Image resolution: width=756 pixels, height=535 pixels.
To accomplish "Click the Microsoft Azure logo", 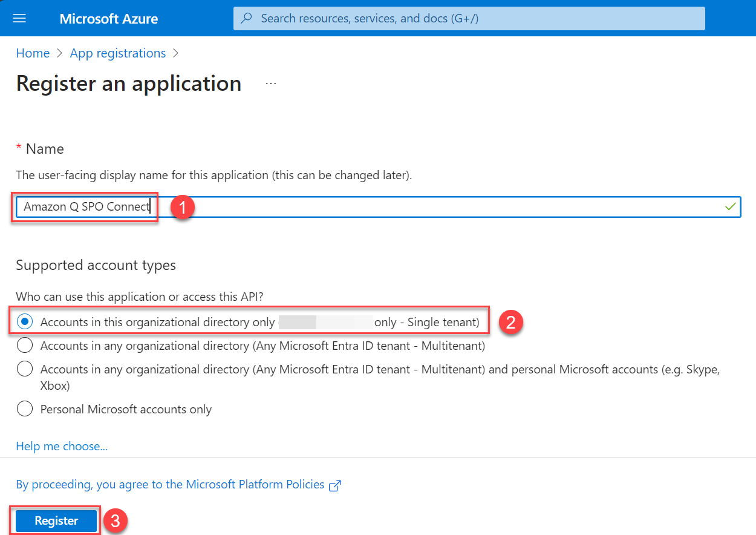I will tap(108, 18).
